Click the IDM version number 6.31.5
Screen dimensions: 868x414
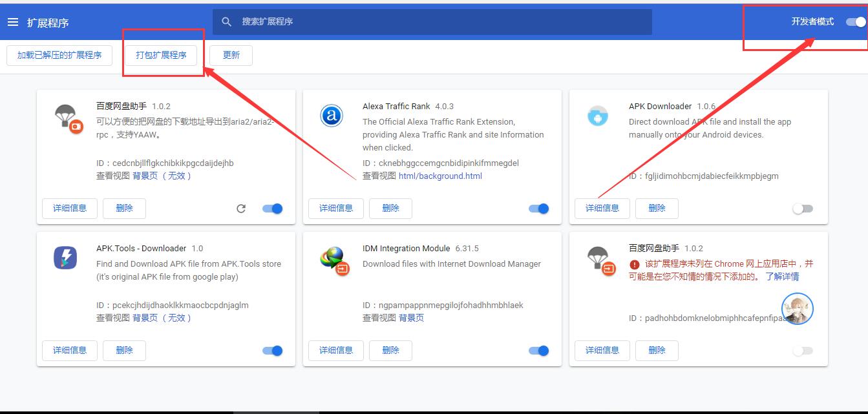[467, 248]
